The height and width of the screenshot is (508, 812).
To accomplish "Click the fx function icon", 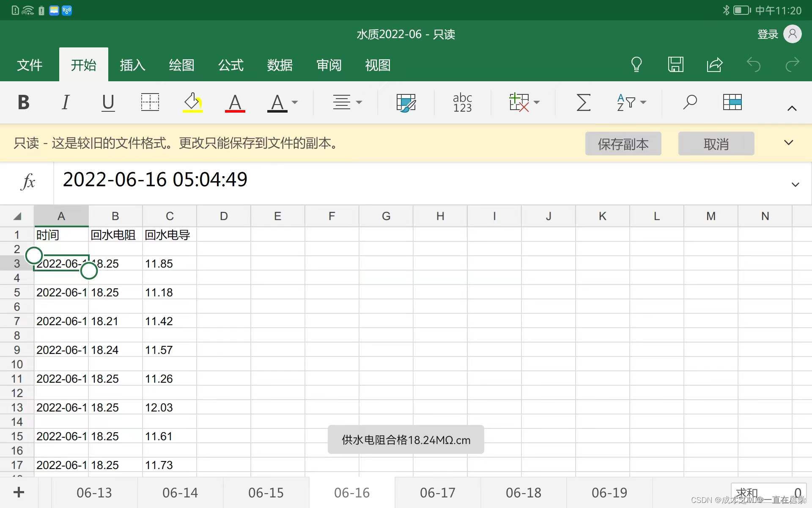I will pyautogui.click(x=28, y=182).
